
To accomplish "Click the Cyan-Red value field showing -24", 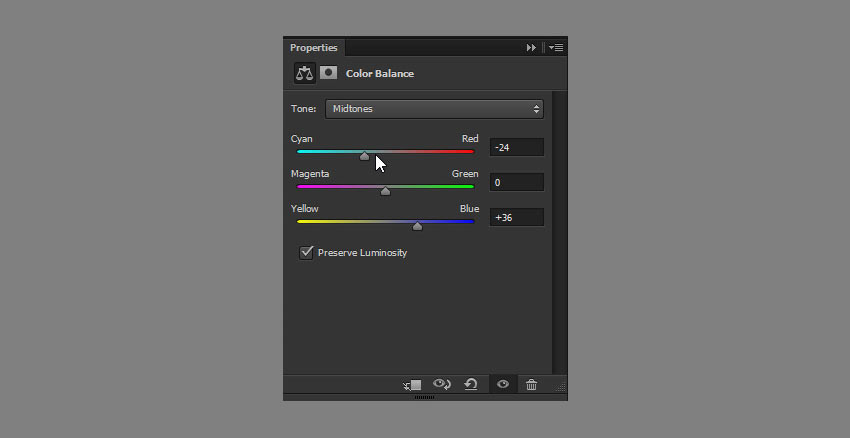I will [517, 147].
